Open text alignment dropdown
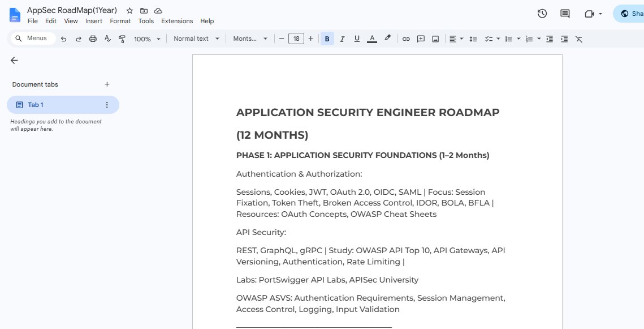Viewport: 644px width, 329px height. 456,39
